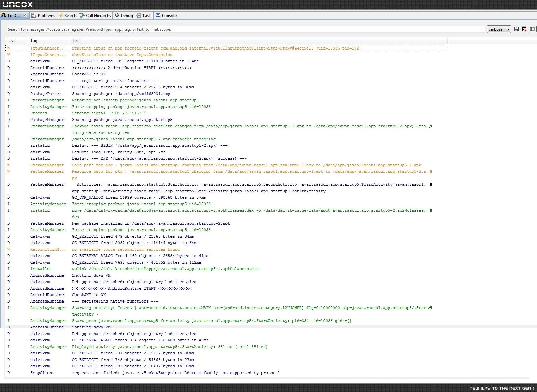Open the Problems tab

click(43, 15)
